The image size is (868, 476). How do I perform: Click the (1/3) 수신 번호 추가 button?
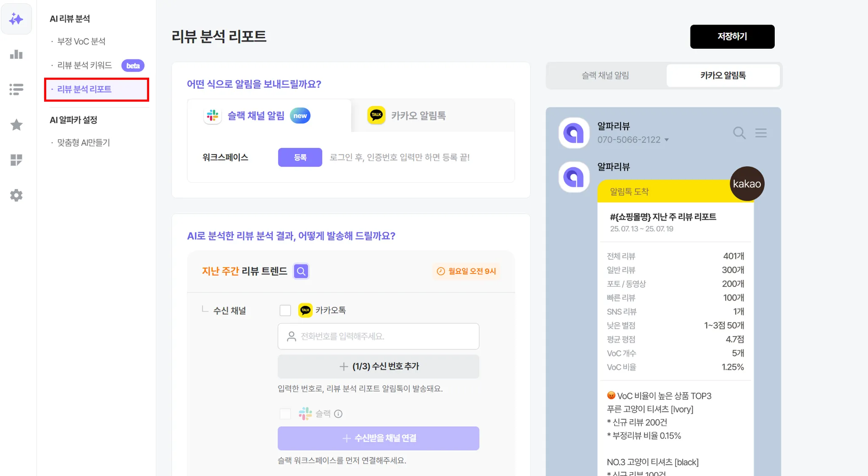(378, 366)
